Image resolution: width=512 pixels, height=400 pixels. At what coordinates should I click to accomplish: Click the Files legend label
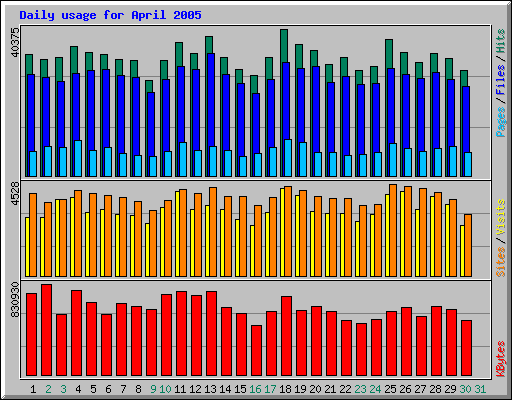point(500,80)
